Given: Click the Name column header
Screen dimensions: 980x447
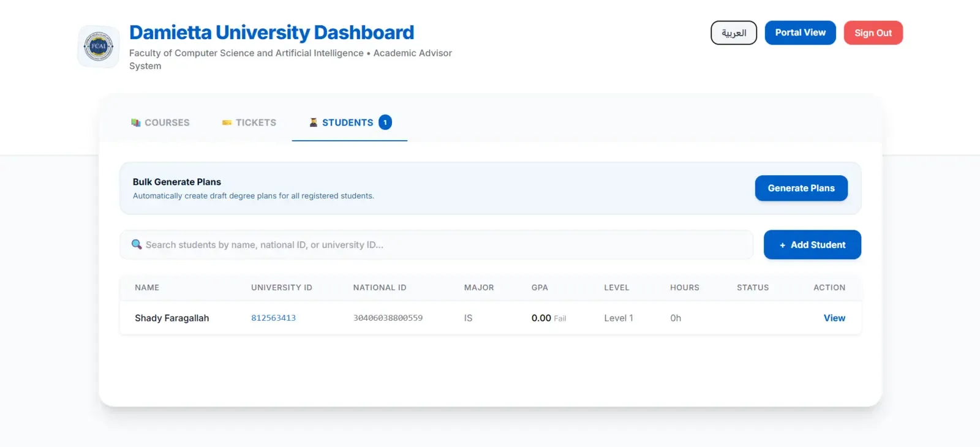Looking at the screenshot, I should point(147,288).
